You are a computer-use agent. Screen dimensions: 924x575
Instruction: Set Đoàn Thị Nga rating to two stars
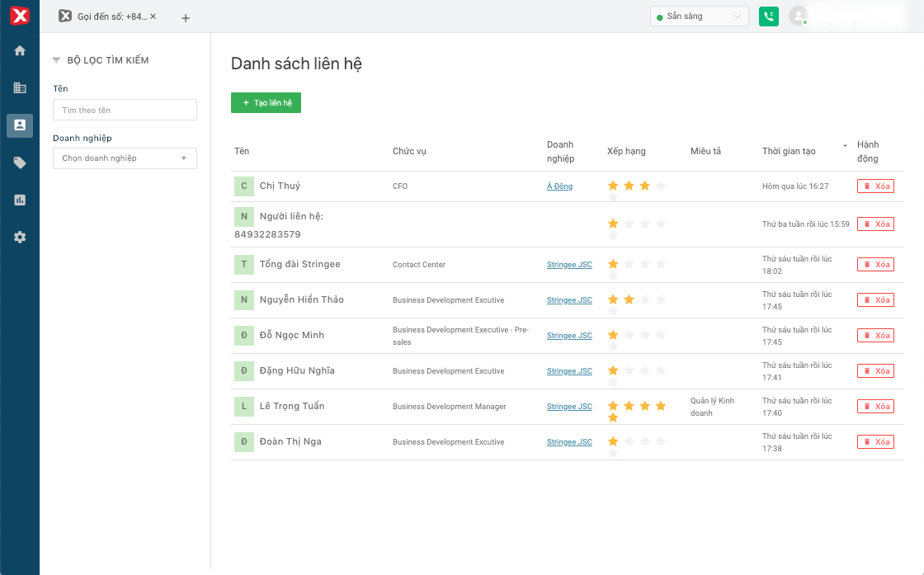click(629, 441)
